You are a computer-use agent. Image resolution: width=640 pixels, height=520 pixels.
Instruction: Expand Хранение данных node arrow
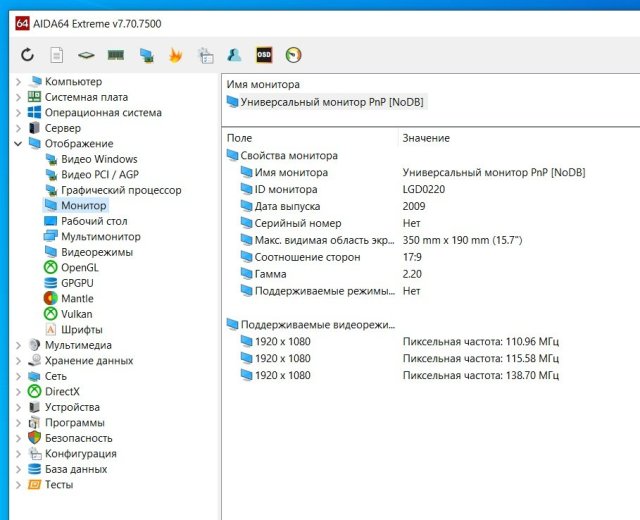(18, 361)
